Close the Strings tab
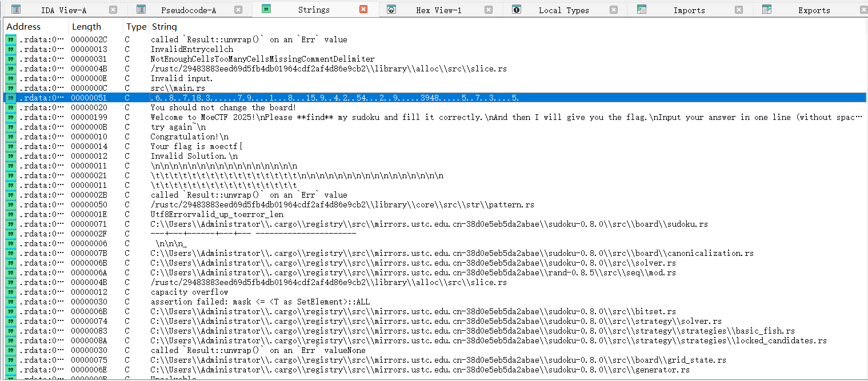 (363, 10)
